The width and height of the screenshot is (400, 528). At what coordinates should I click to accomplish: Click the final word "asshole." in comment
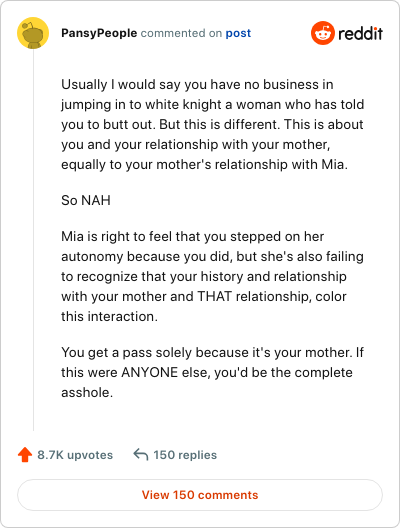tap(87, 393)
